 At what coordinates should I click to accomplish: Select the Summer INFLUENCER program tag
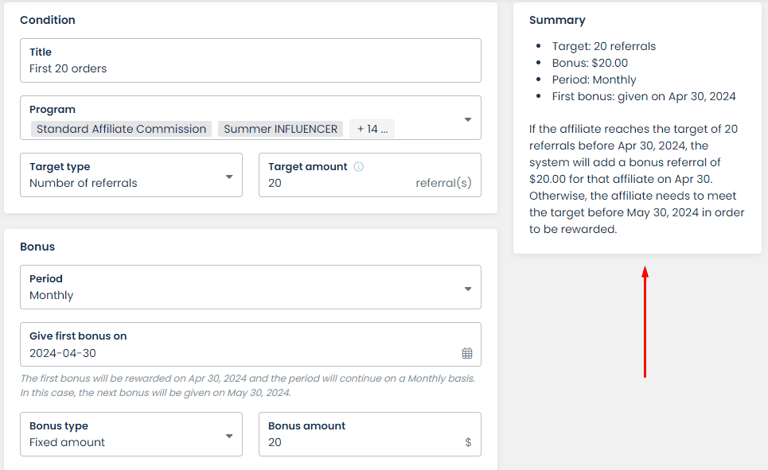(279, 129)
